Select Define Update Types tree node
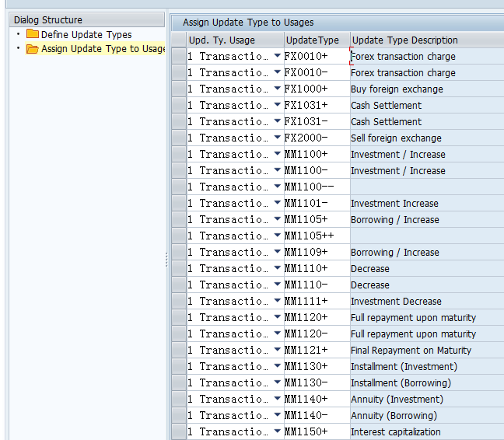This screenshot has width=504, height=440. click(86, 35)
